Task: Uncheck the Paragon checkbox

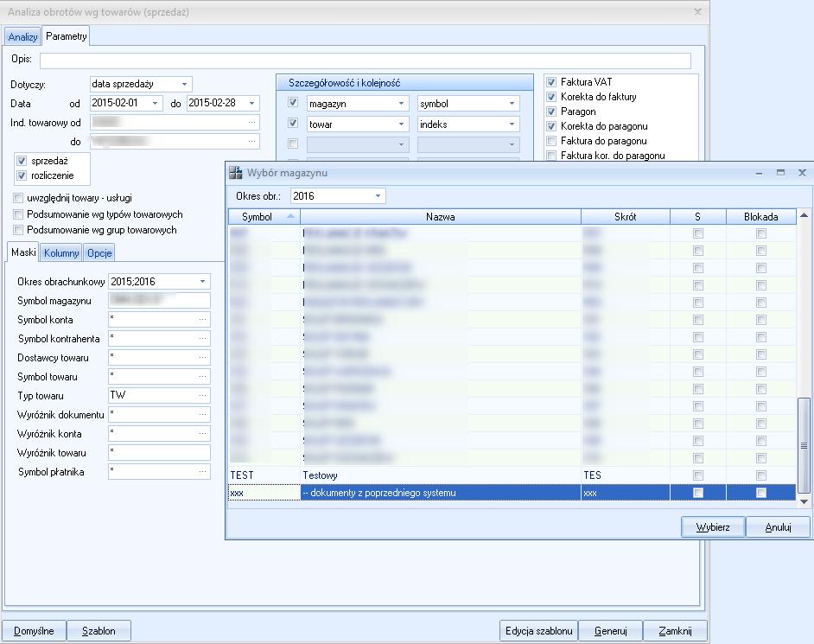Action: click(x=551, y=112)
